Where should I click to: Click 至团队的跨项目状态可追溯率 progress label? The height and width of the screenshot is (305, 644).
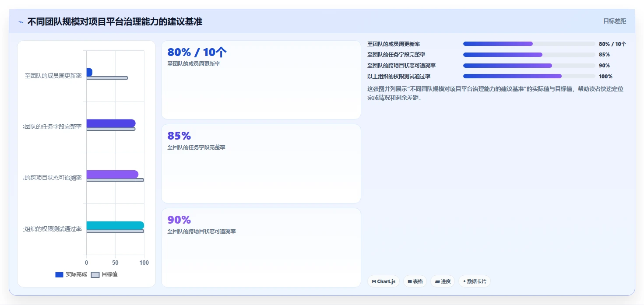click(x=401, y=66)
